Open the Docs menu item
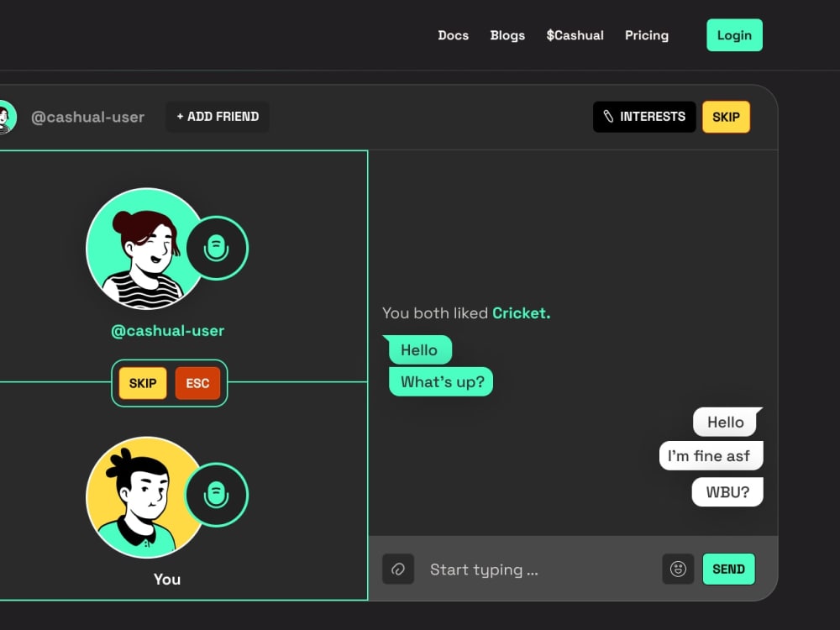Screen dimensions: 840x630 (x=454, y=35)
